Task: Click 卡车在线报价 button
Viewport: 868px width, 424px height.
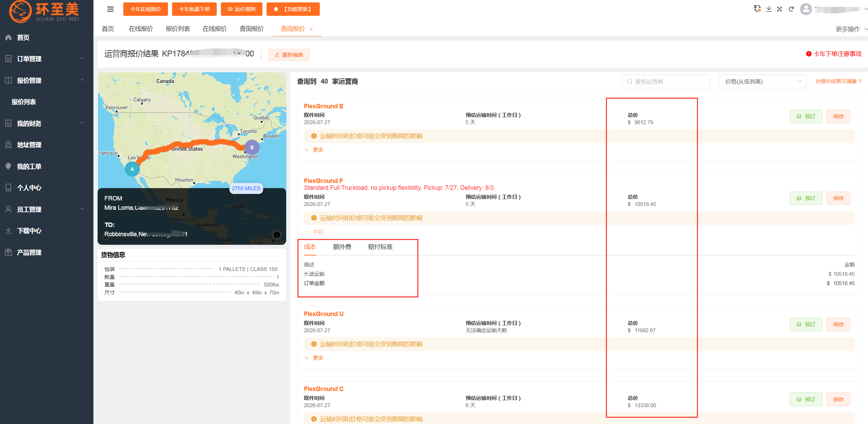Action: point(146,9)
